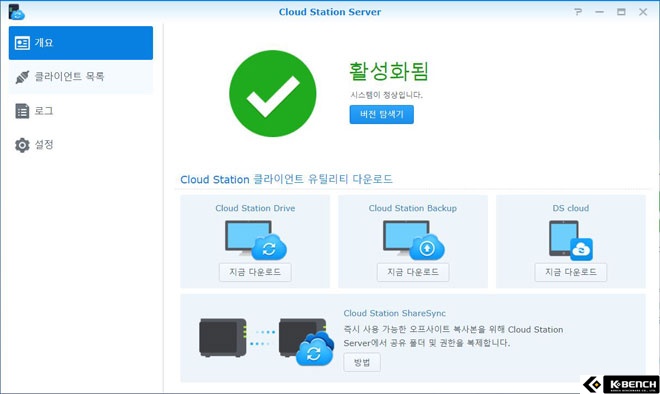Minimize the Cloud Station Server window
Screen dimensions: 660x394
pos(599,12)
